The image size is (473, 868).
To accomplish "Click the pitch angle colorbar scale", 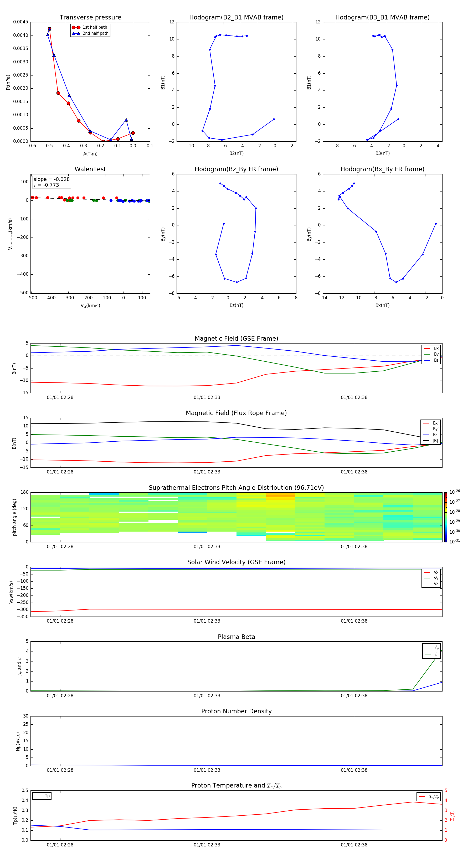I will pyautogui.click(x=446, y=517).
